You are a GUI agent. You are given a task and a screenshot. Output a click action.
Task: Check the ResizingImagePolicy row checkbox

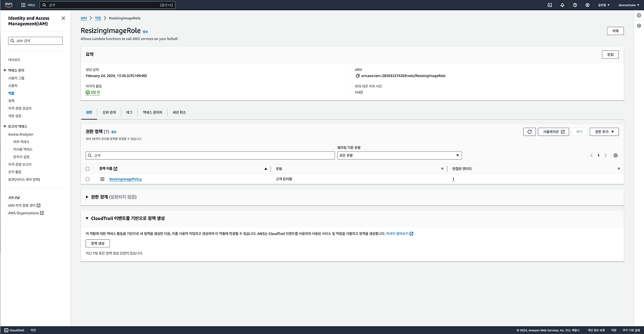(x=88, y=179)
